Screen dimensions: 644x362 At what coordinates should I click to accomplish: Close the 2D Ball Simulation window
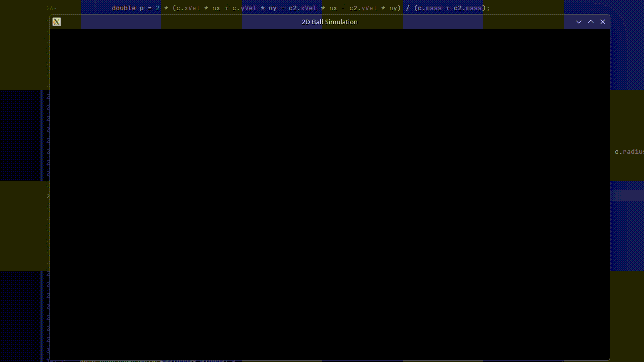603,22
